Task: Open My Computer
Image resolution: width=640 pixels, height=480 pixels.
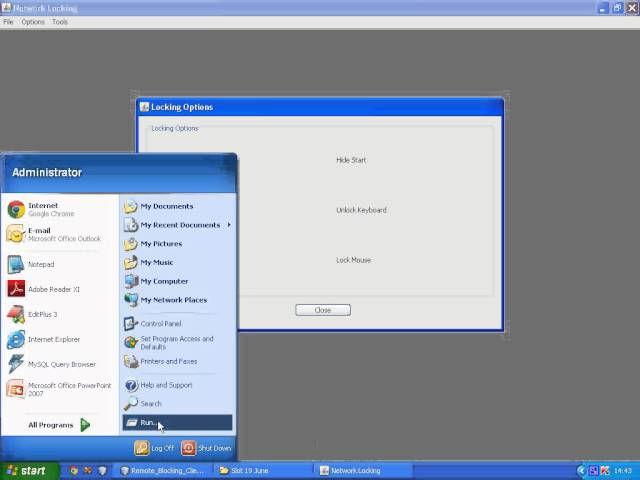Action: [177, 281]
